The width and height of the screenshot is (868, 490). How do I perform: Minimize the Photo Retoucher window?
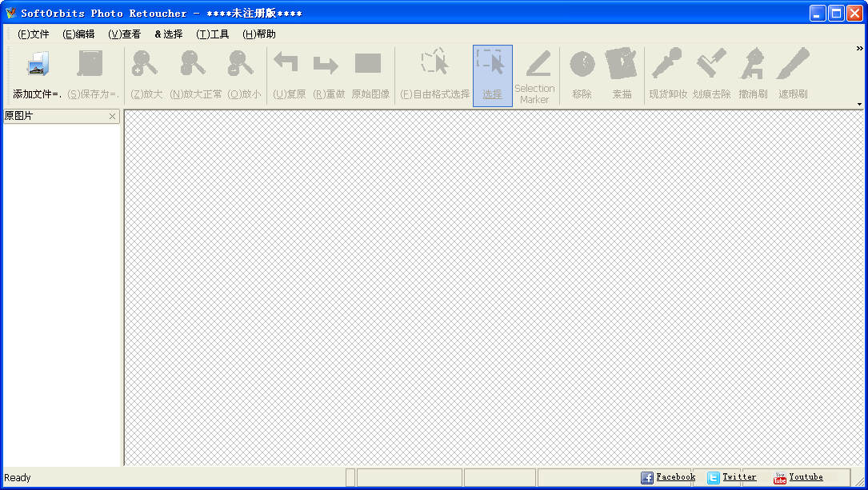coord(818,14)
